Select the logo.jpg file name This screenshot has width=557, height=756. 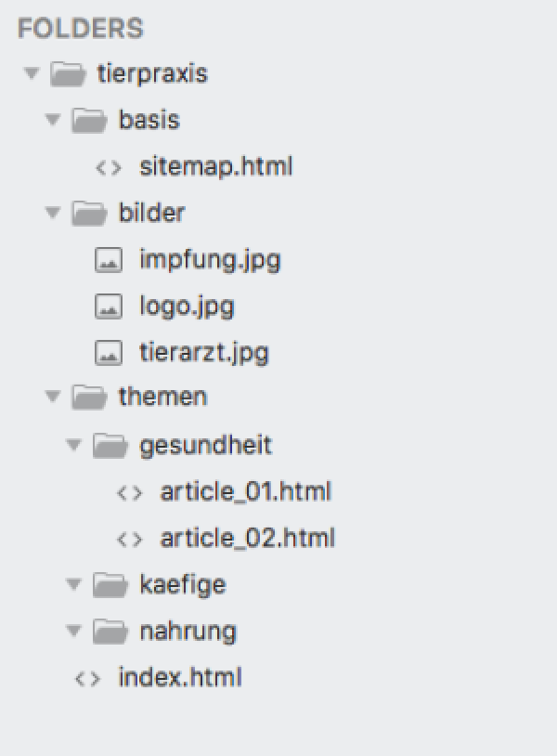pos(187,306)
